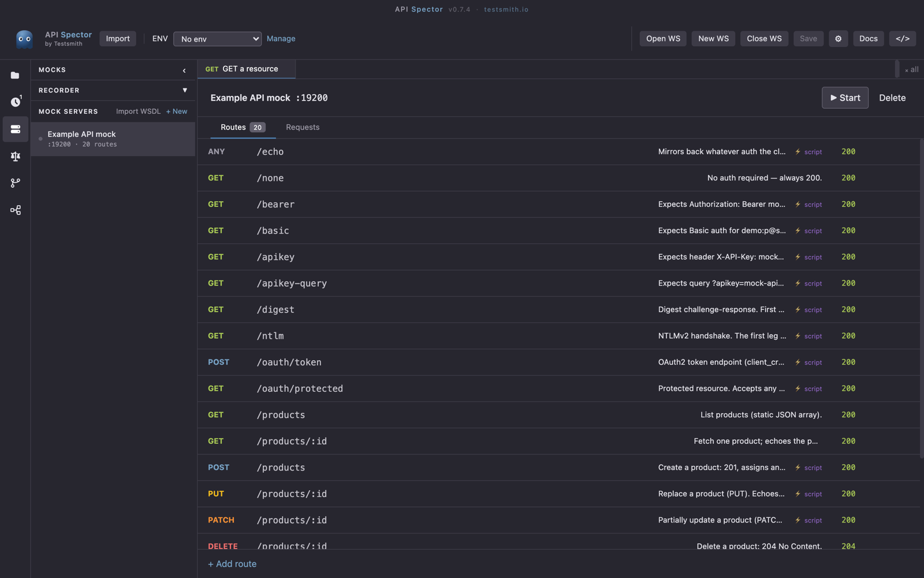The image size is (924, 578).
Task: Click Close WS button
Action: (764, 39)
